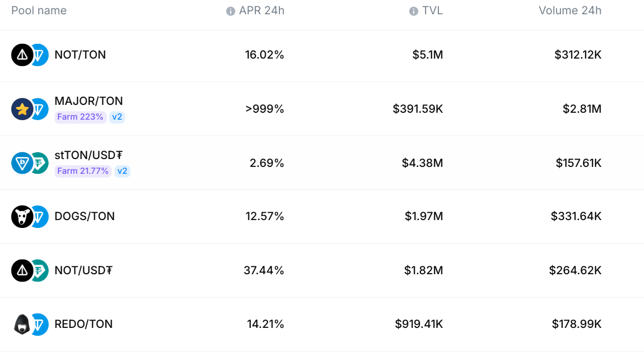This screenshot has height=353, width=644.
Task: Open the MAJOR/TON pool
Action: point(89,101)
